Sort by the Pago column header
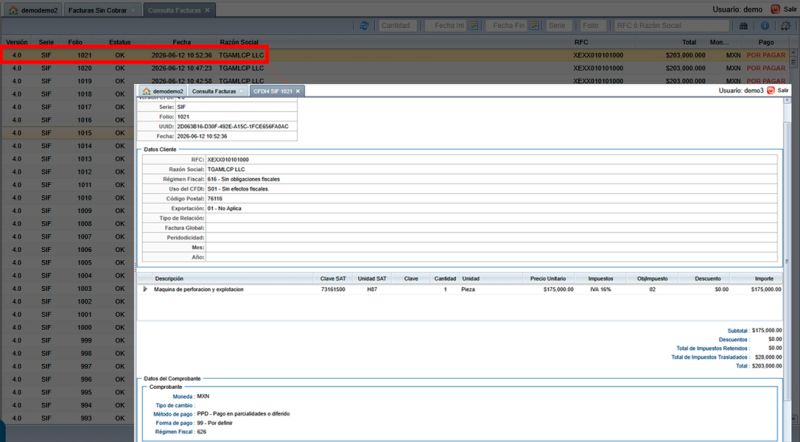 click(766, 42)
